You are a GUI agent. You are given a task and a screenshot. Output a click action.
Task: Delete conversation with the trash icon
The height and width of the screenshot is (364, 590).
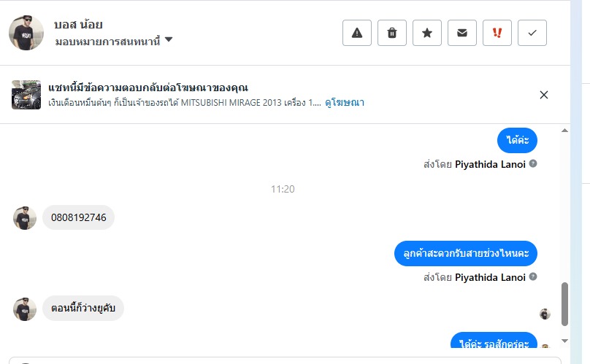pyautogui.click(x=392, y=33)
